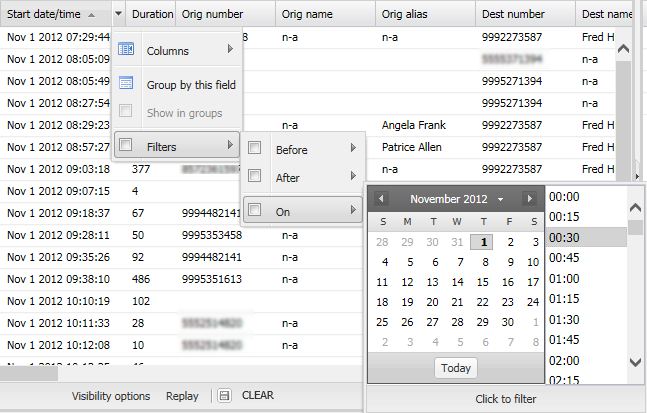Click sort arrow on Start date/time header
This screenshot has width=647, height=413.
pos(92,15)
